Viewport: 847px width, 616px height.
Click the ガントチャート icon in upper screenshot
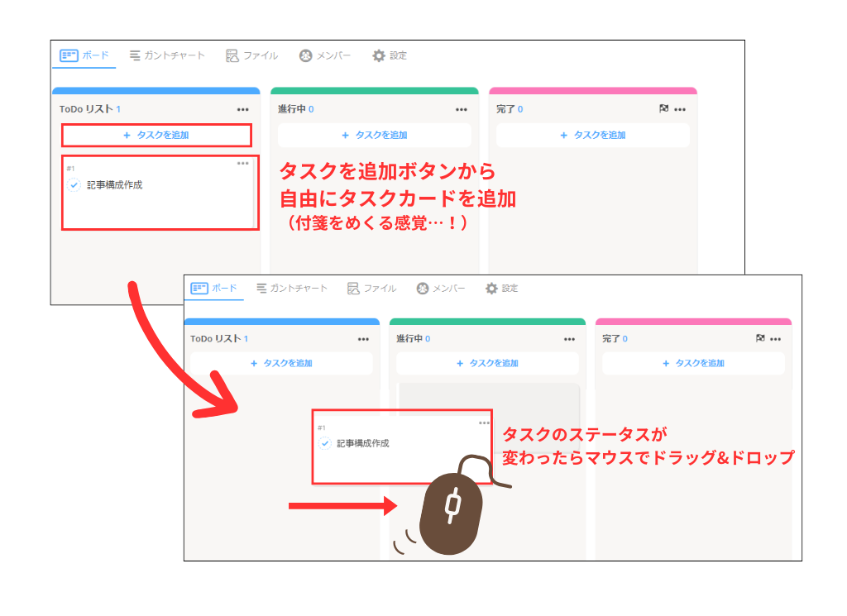[135, 55]
